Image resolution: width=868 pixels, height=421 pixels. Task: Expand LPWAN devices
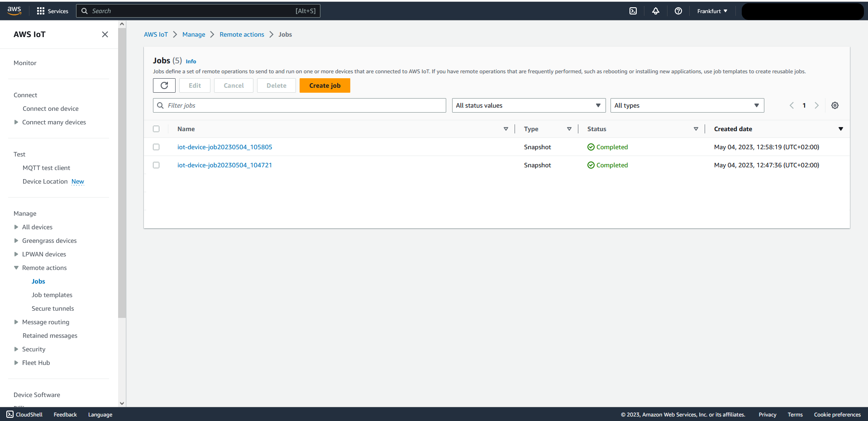pos(16,254)
